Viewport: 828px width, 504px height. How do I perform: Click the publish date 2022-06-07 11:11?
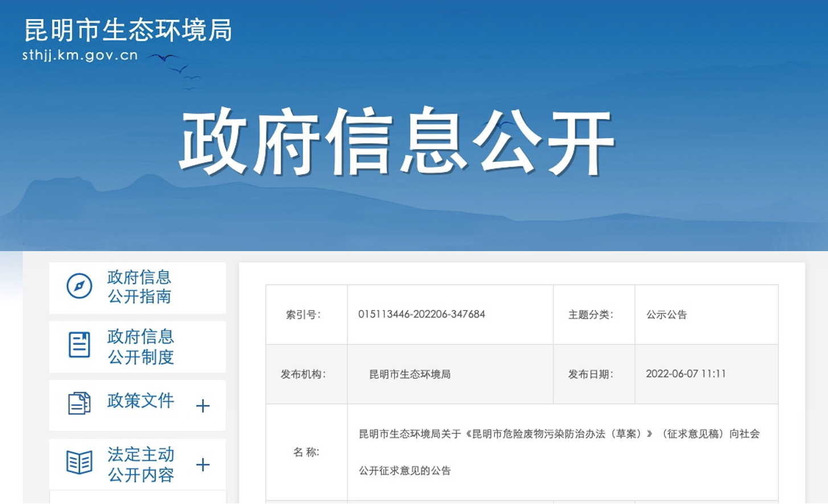[686, 374]
